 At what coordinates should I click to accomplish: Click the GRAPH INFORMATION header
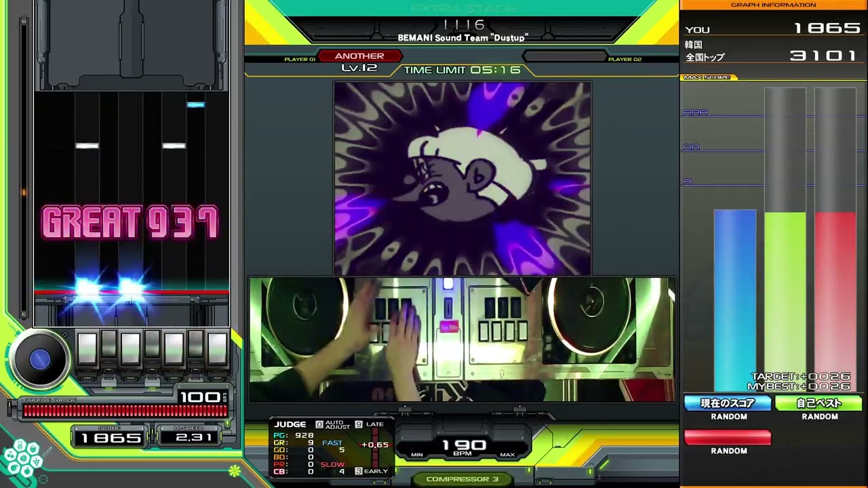tap(774, 5)
